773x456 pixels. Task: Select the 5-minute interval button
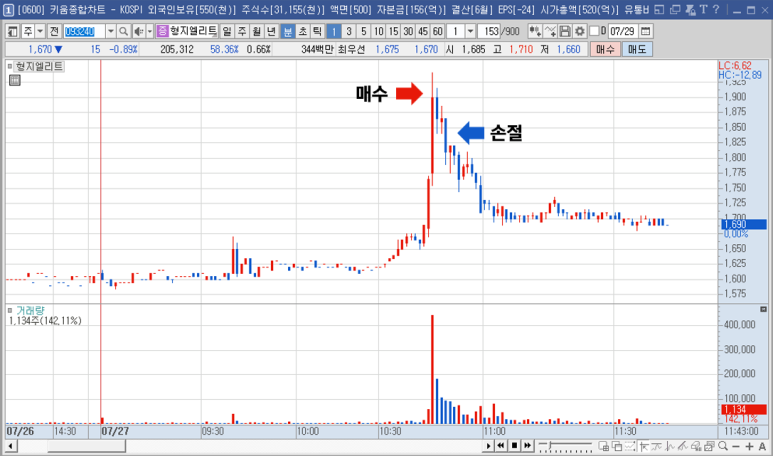click(x=363, y=32)
